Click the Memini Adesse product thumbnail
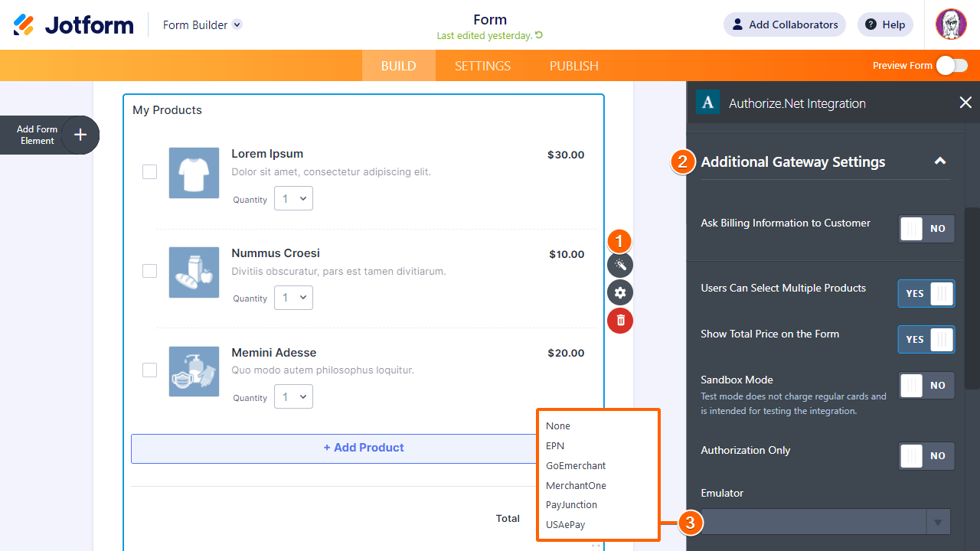 tap(194, 371)
